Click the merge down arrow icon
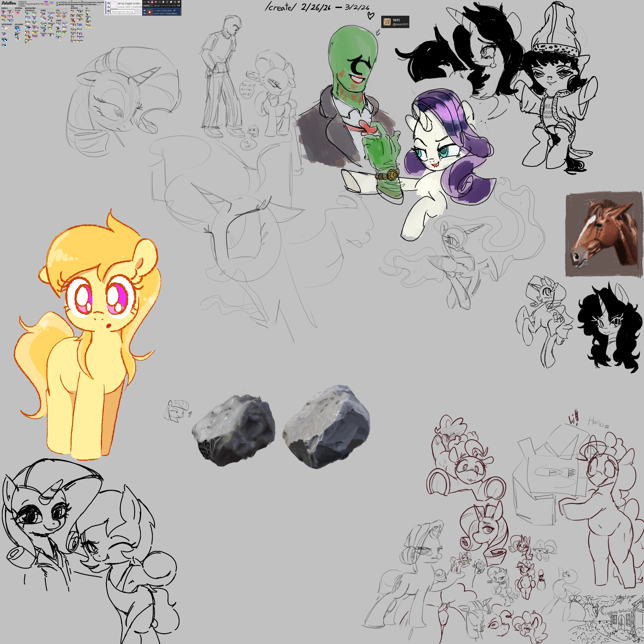This screenshot has height=644, width=644. point(167,2)
